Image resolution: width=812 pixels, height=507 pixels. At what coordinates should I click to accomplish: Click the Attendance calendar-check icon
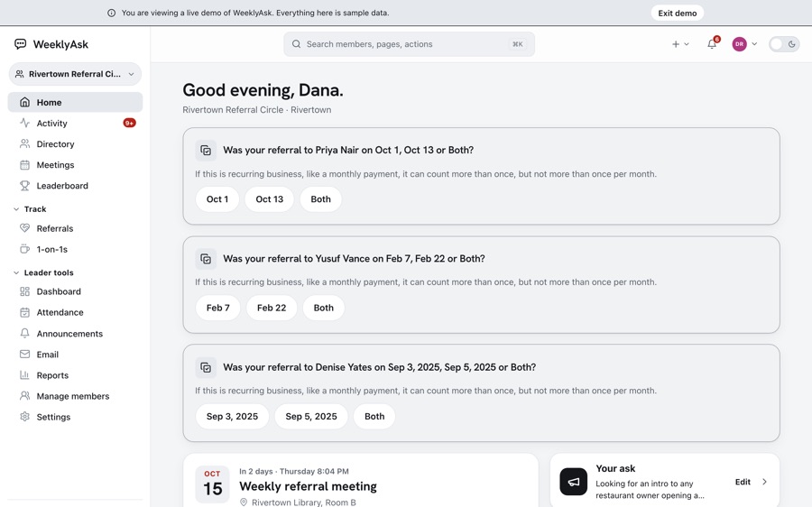click(24, 312)
